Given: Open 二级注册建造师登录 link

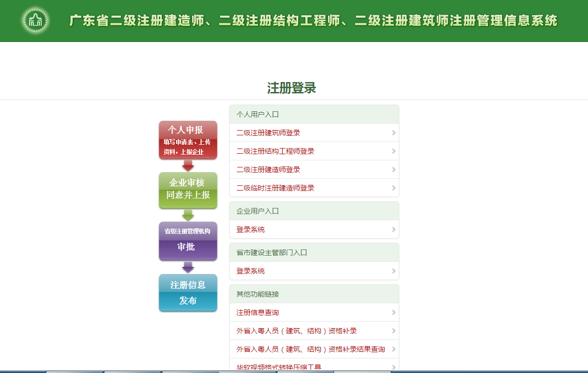Looking at the screenshot, I should click(267, 169).
